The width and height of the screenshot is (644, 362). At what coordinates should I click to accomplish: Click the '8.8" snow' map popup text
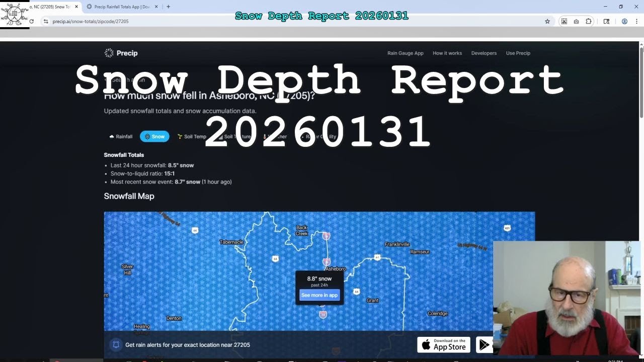point(319,279)
